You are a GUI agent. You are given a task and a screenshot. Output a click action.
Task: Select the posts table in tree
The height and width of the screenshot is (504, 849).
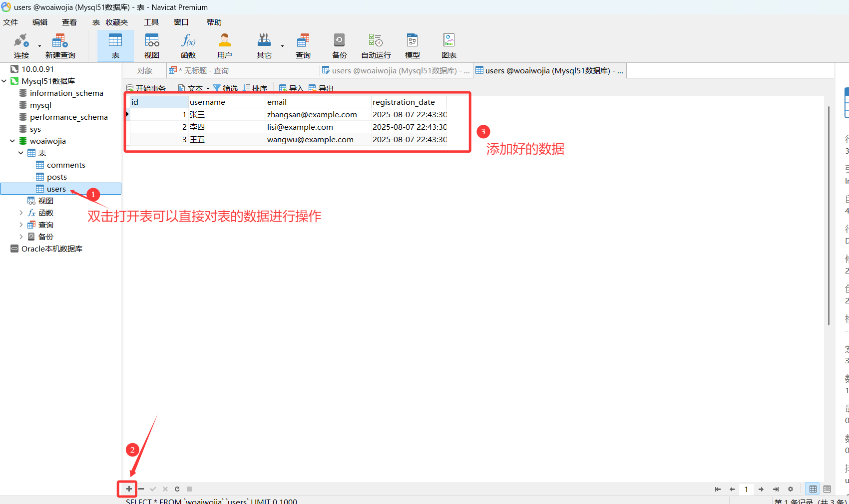[56, 177]
